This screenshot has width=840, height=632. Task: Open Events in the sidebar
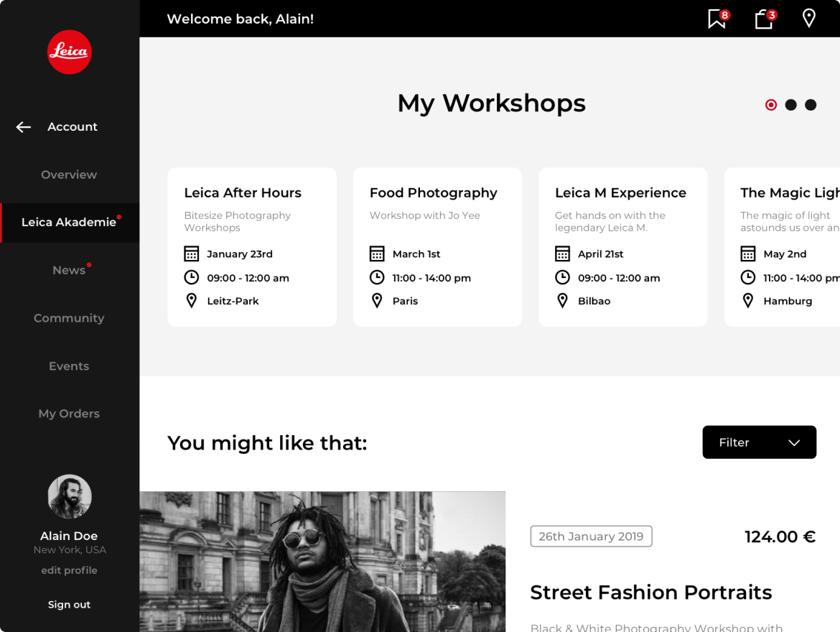point(69,366)
